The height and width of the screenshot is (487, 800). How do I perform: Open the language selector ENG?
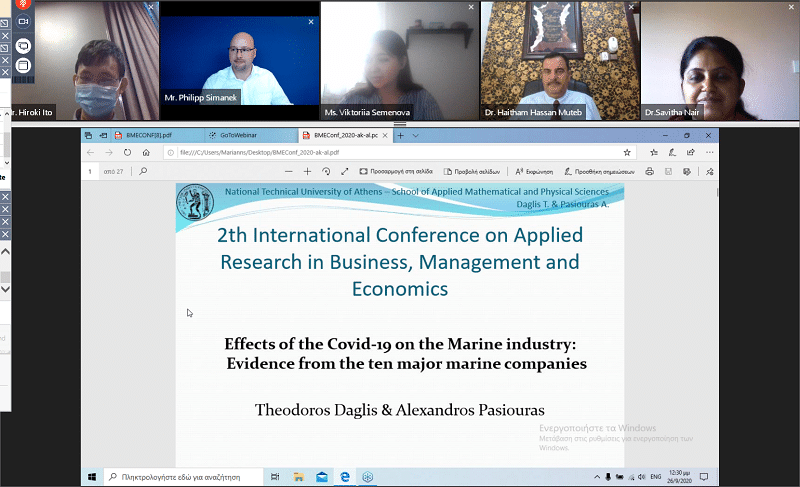pos(654,477)
